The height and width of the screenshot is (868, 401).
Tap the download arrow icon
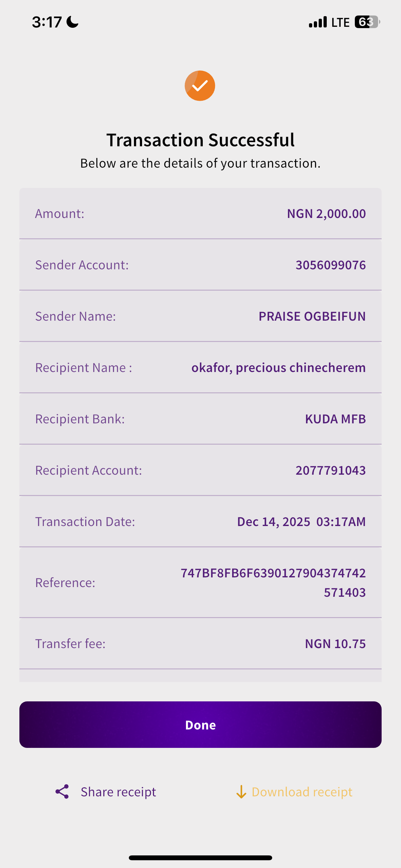point(241,792)
